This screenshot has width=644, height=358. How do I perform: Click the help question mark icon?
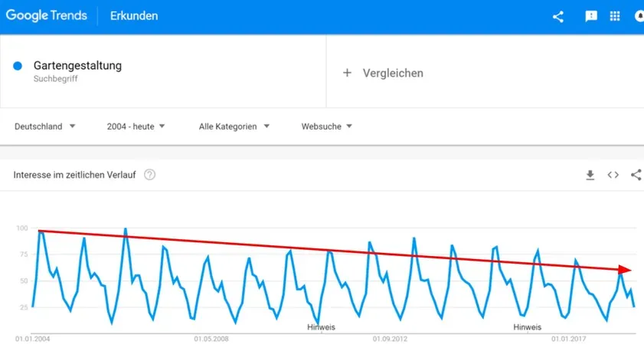click(149, 175)
